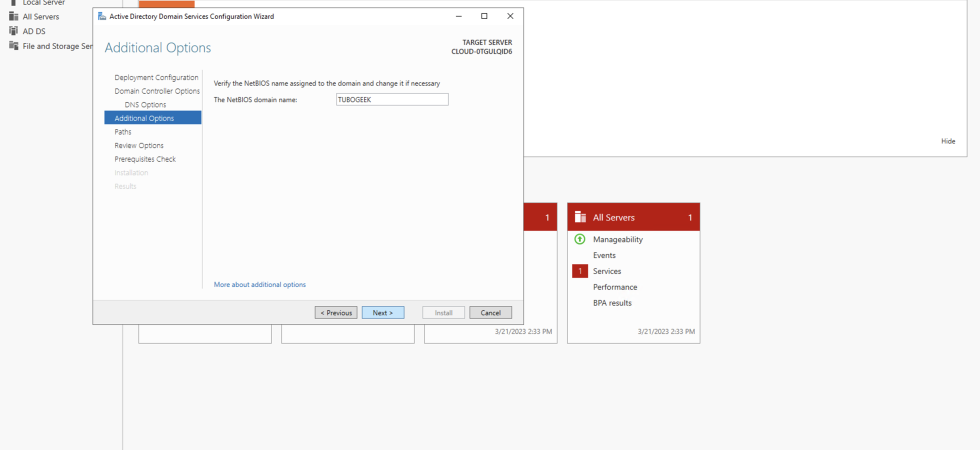This screenshot has width=980, height=450.
Task: Click the Previous button
Action: pos(336,312)
